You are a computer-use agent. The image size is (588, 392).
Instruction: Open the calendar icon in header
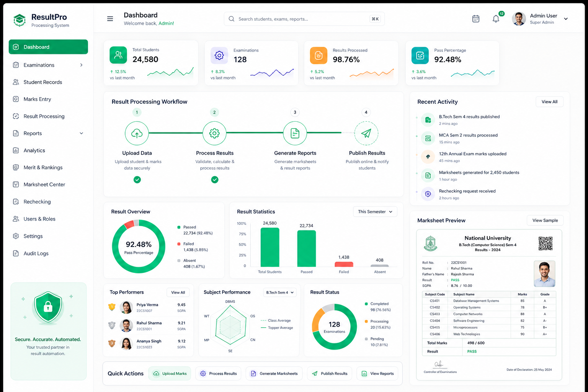tap(476, 19)
